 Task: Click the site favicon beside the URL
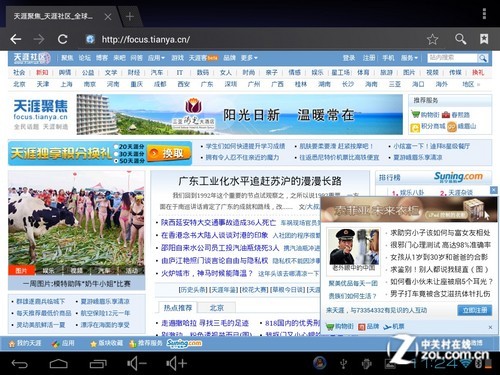pyautogui.click(x=90, y=39)
